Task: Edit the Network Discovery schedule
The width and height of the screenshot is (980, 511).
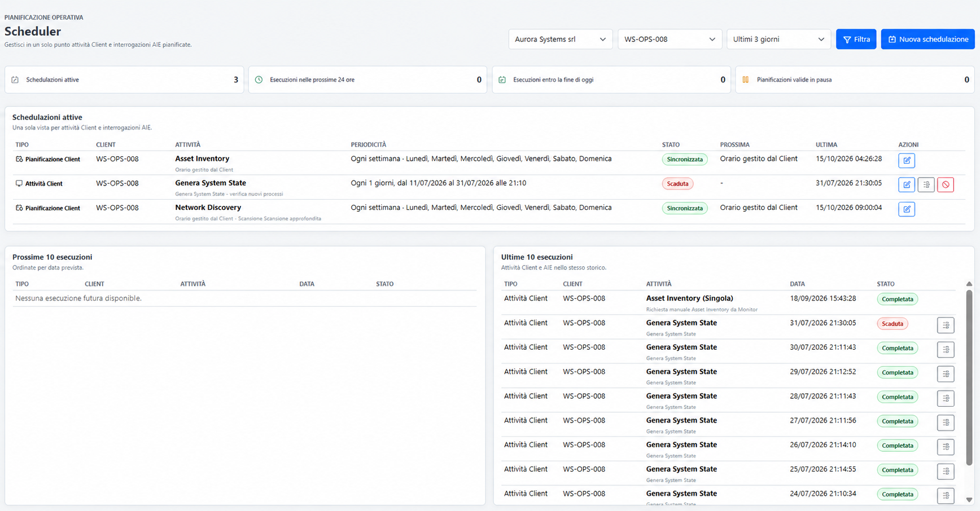Action: (907, 209)
